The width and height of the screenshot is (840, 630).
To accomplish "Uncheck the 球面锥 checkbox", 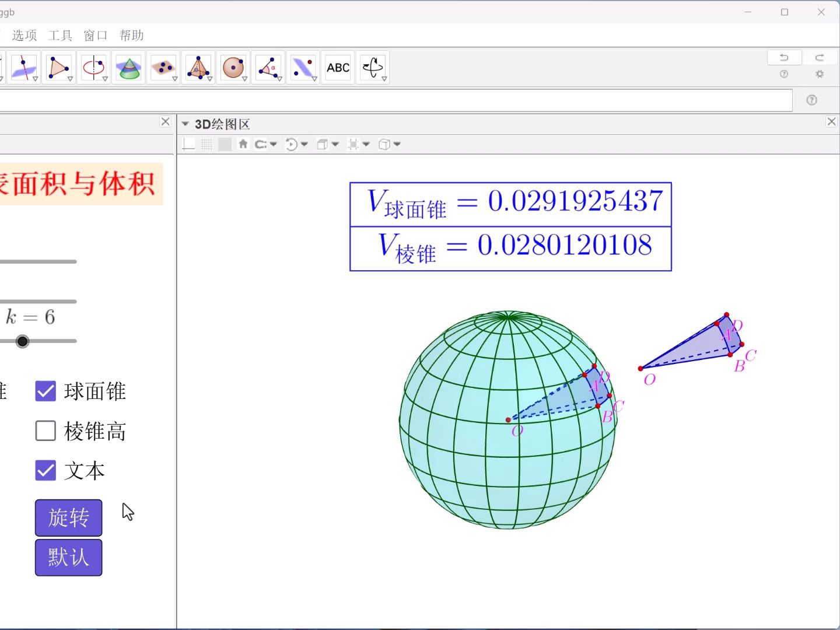I will tap(45, 391).
